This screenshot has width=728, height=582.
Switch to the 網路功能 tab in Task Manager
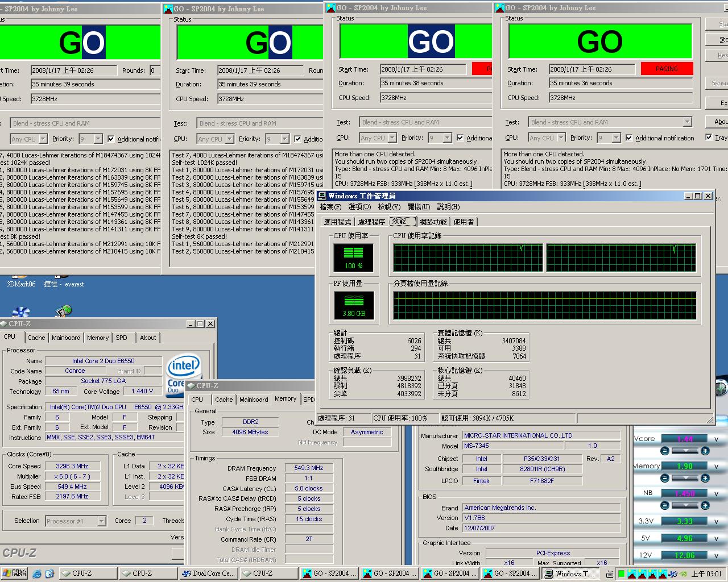click(433, 222)
